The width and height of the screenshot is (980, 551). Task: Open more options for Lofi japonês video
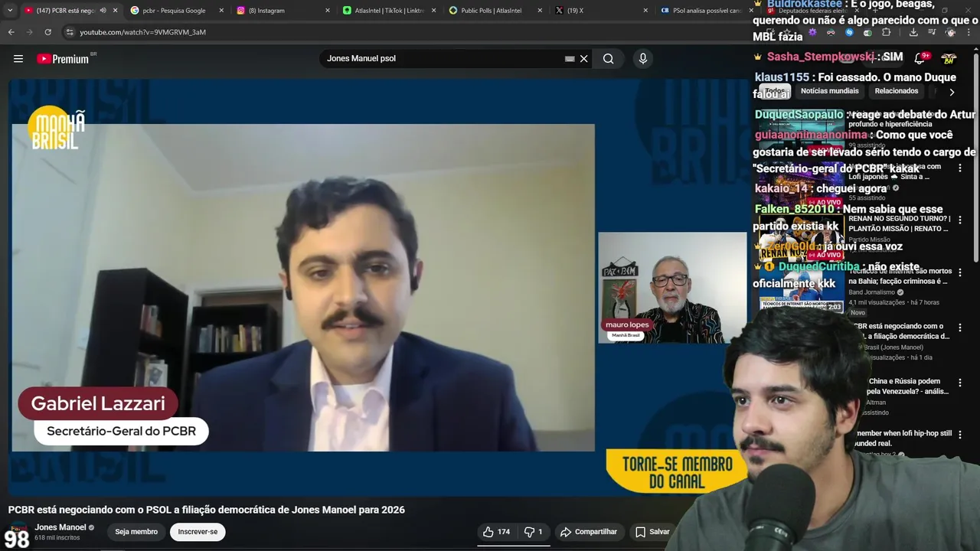(960, 168)
